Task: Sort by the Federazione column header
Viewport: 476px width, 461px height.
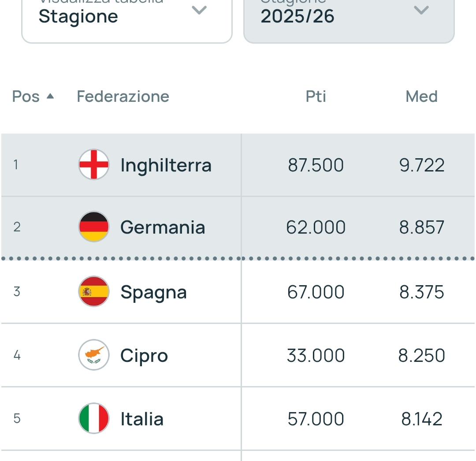Action: [123, 97]
